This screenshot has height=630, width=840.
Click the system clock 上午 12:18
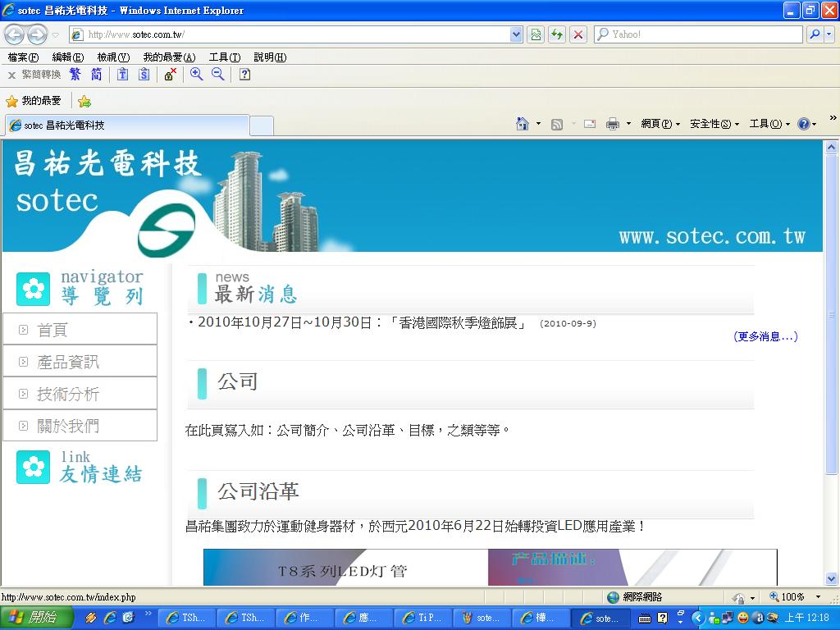807,618
